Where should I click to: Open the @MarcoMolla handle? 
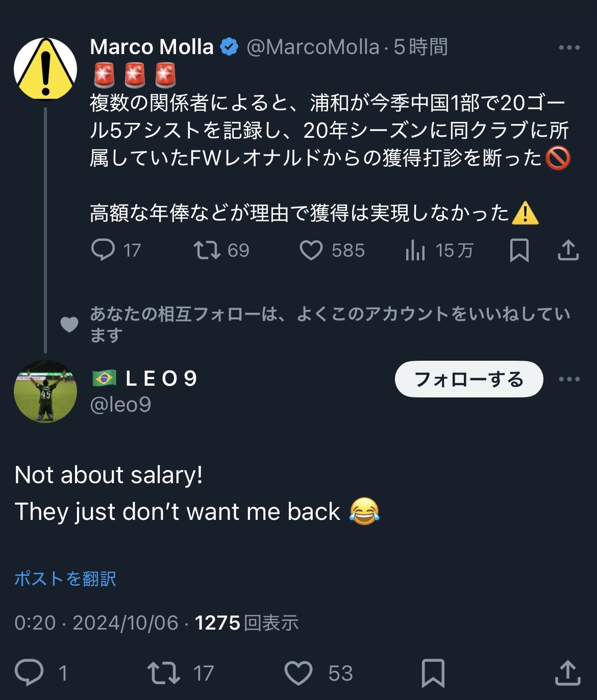pos(313,47)
